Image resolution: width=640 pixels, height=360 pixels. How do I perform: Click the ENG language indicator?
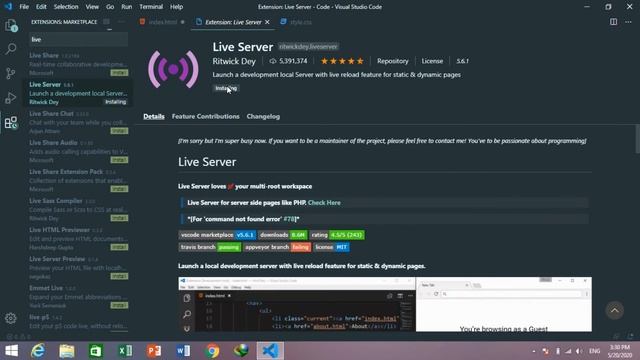coord(595,351)
